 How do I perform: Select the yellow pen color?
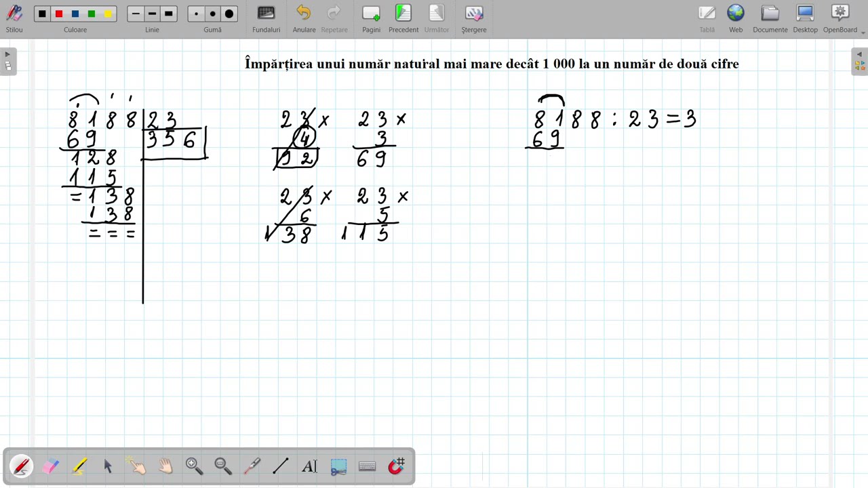click(108, 14)
